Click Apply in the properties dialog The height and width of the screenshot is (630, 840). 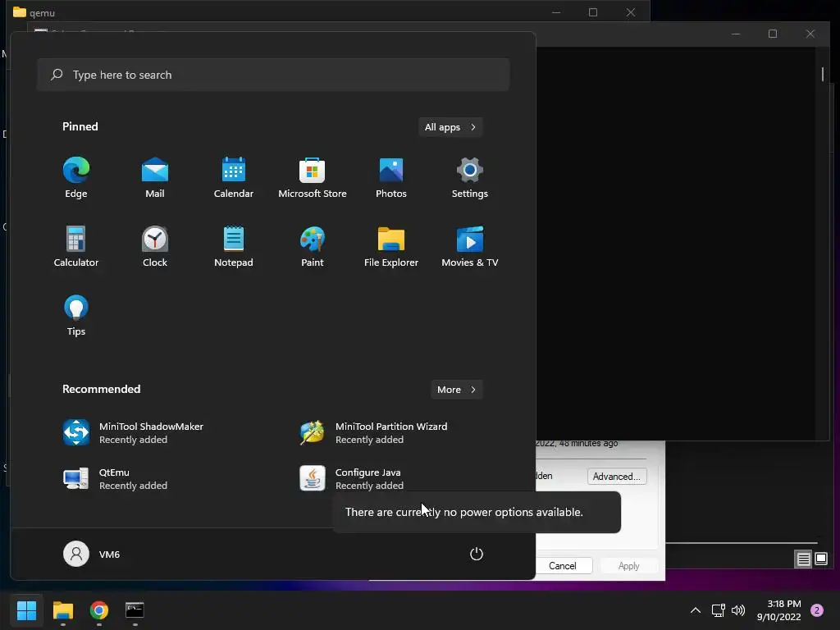point(628,566)
